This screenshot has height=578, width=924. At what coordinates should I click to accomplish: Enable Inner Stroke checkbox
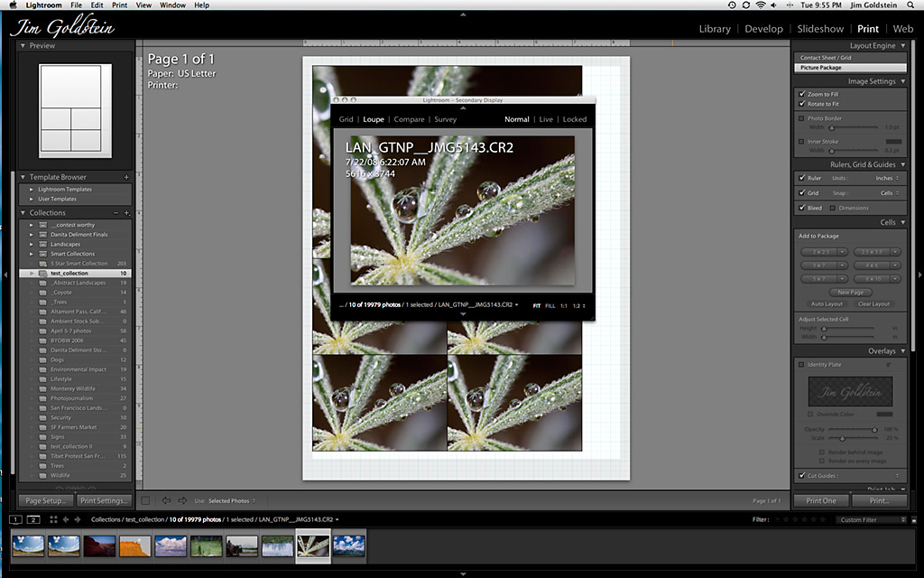coord(801,142)
